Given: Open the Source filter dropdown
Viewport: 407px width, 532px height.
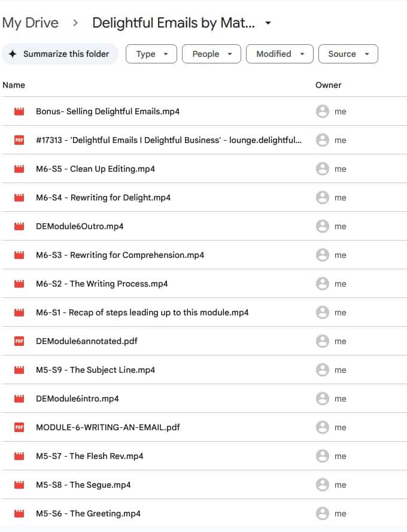Looking at the screenshot, I should 348,54.
